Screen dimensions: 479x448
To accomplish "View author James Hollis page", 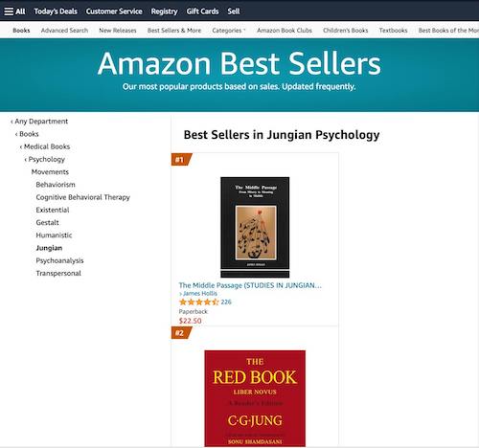I will pos(198,293).
